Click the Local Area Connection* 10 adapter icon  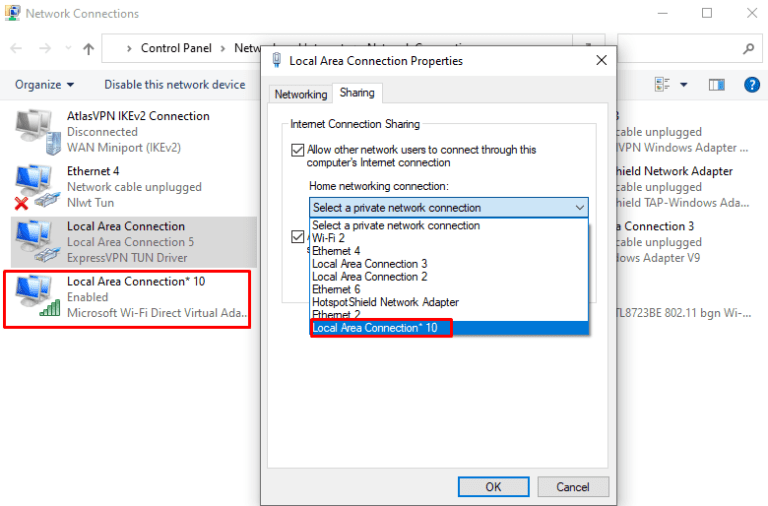(35, 297)
